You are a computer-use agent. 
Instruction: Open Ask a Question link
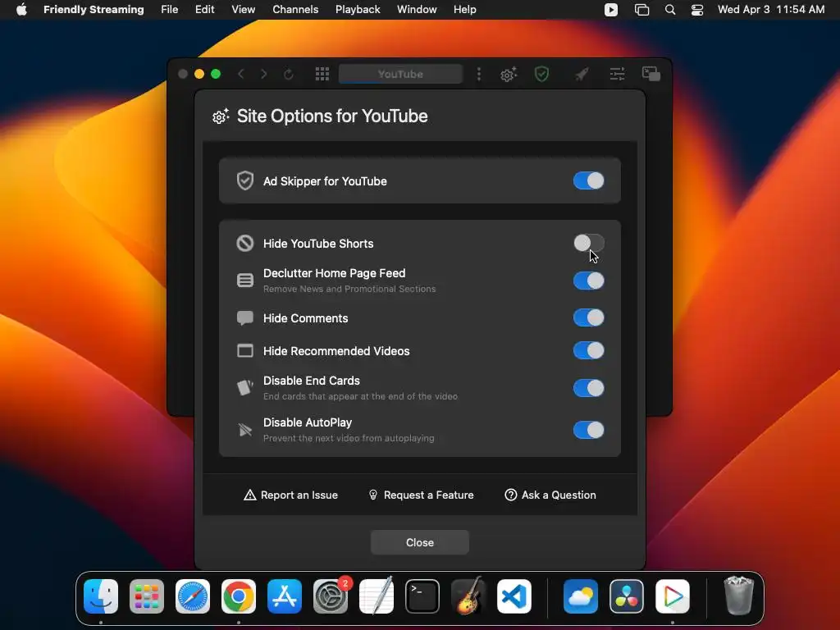[550, 495]
